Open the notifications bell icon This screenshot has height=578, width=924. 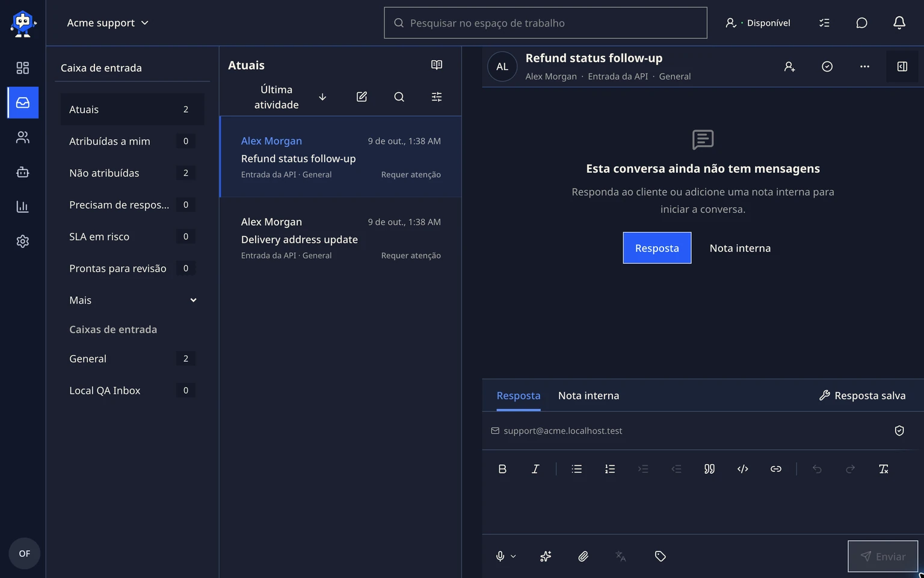click(x=899, y=23)
